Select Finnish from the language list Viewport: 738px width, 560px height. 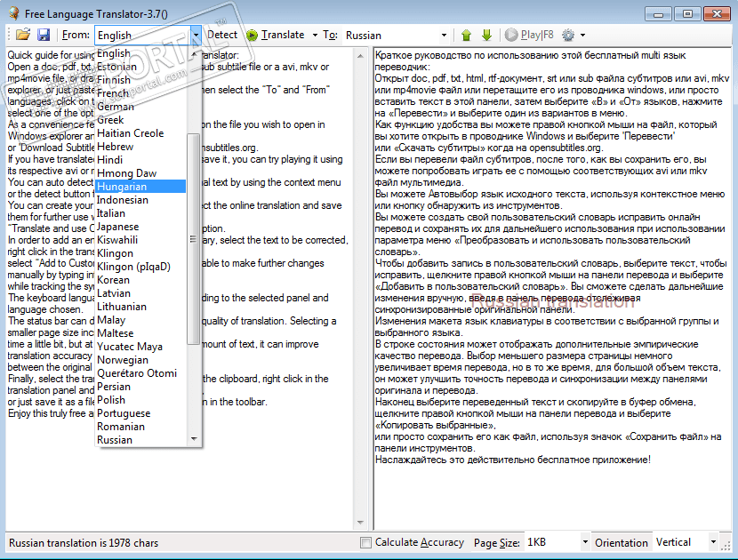(x=140, y=80)
